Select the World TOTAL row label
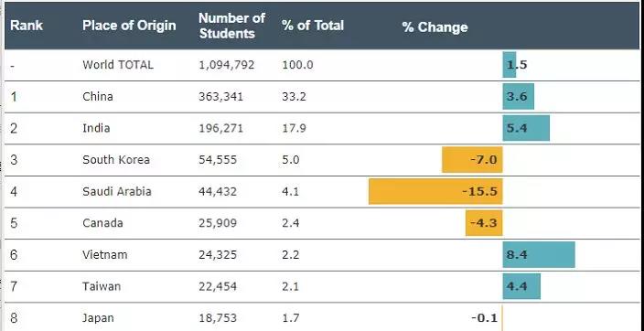The height and width of the screenshot is (331, 644). [x=118, y=65]
